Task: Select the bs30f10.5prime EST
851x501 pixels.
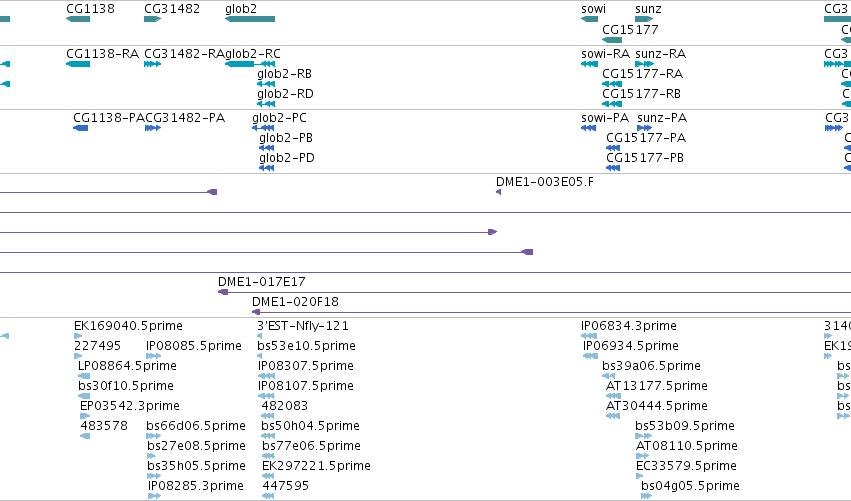Action: coord(84,396)
